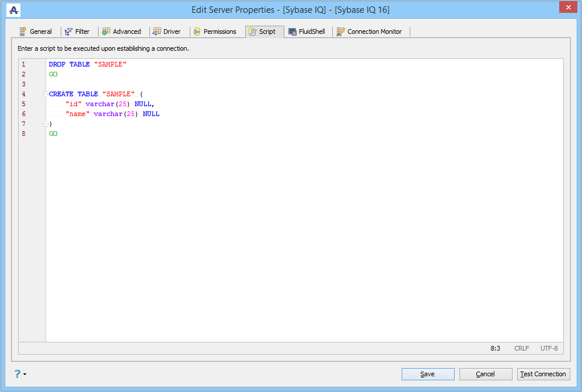Screen dimensions: 582x392
Task: Click fold marker at closing parenthesis
Action: coord(46,124)
